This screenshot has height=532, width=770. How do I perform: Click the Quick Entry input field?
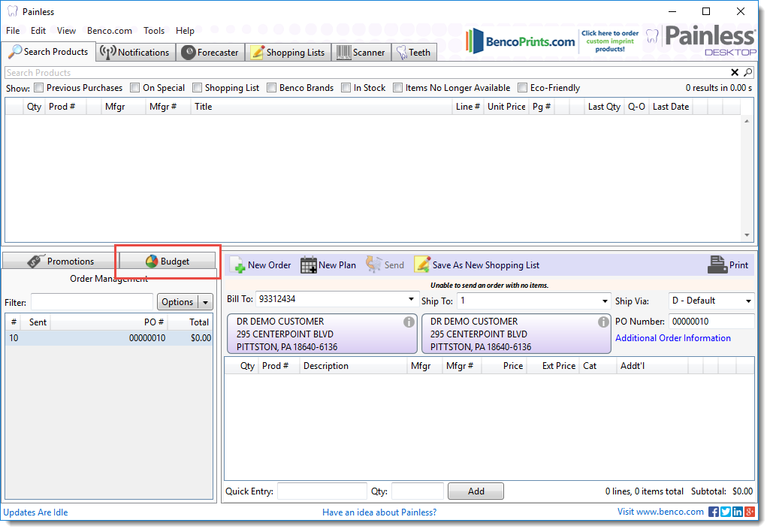tap(322, 491)
